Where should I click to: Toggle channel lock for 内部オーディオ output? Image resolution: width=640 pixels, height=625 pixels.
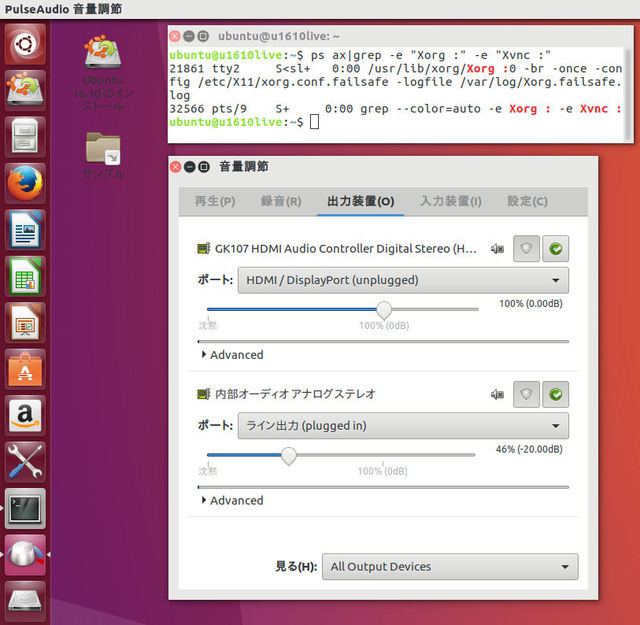(527, 394)
